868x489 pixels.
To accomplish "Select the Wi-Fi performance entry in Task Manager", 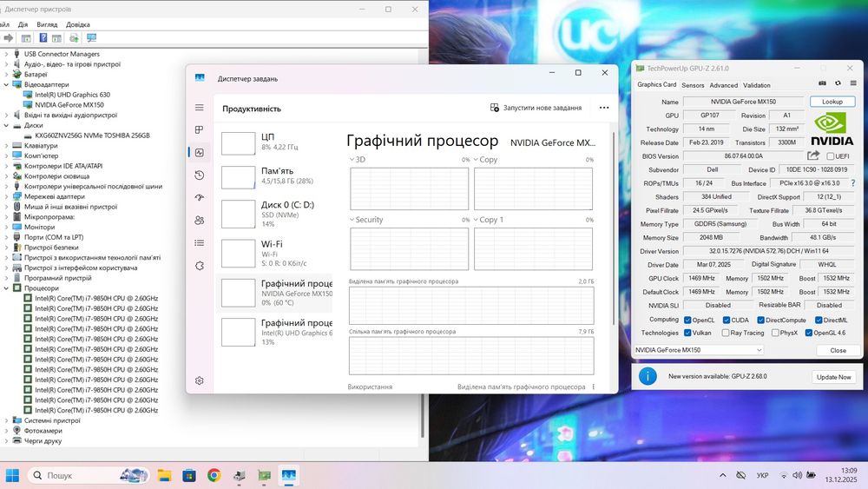I will [276, 253].
